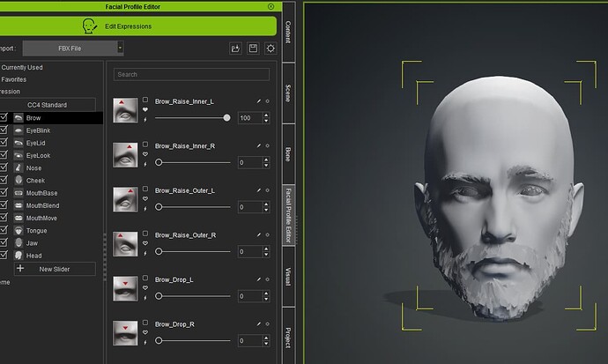Image resolution: width=608 pixels, height=364 pixels.
Task: Click the Head category icon
Action: pos(19,256)
